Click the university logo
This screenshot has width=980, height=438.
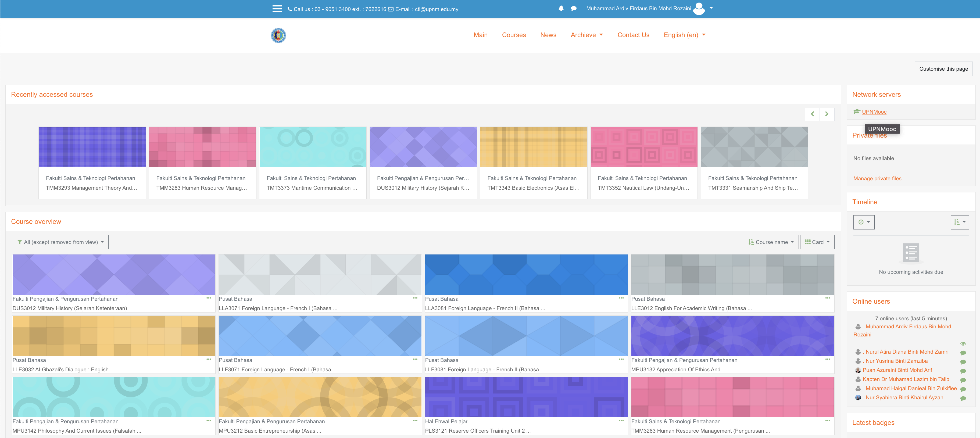[278, 35]
